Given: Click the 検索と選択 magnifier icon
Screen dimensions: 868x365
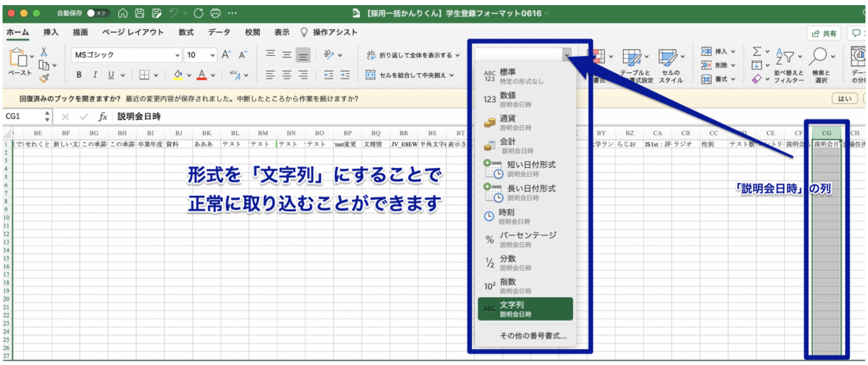Looking at the screenshot, I should pos(819,56).
